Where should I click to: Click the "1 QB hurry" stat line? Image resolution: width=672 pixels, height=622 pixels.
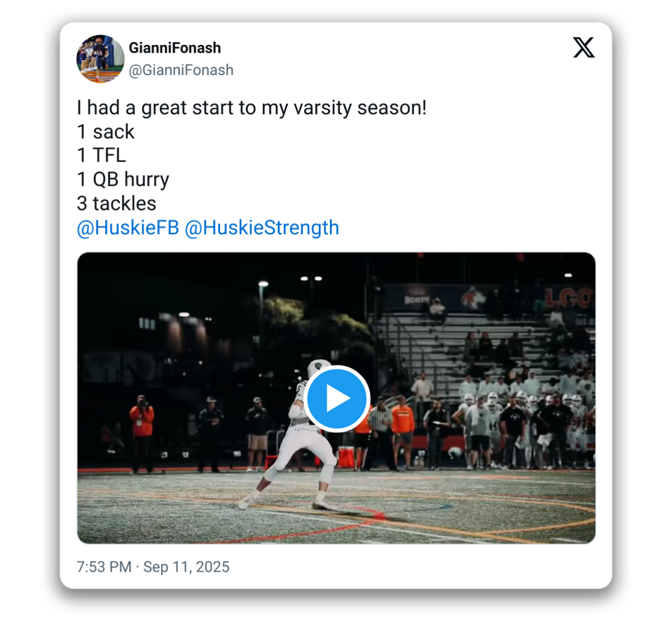click(123, 180)
